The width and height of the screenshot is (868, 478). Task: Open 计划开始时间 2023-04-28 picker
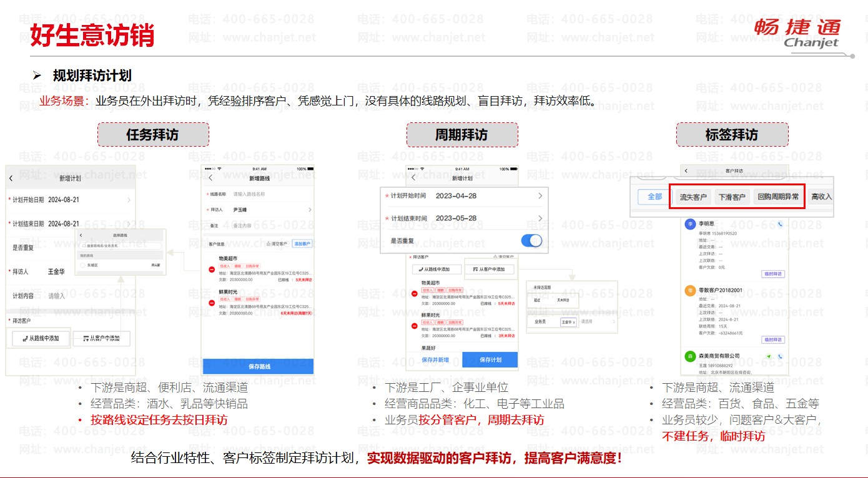coord(464,196)
